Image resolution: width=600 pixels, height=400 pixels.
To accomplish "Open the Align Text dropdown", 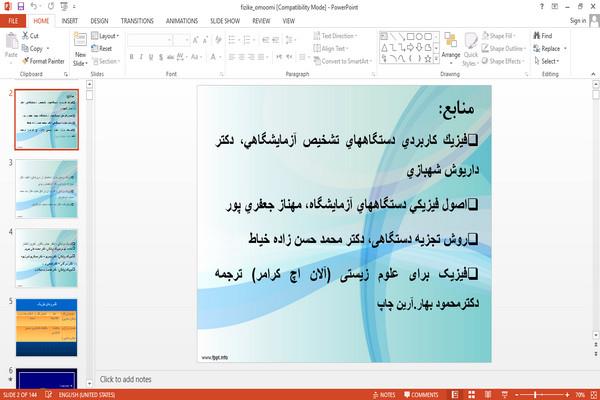I will tap(331, 49).
